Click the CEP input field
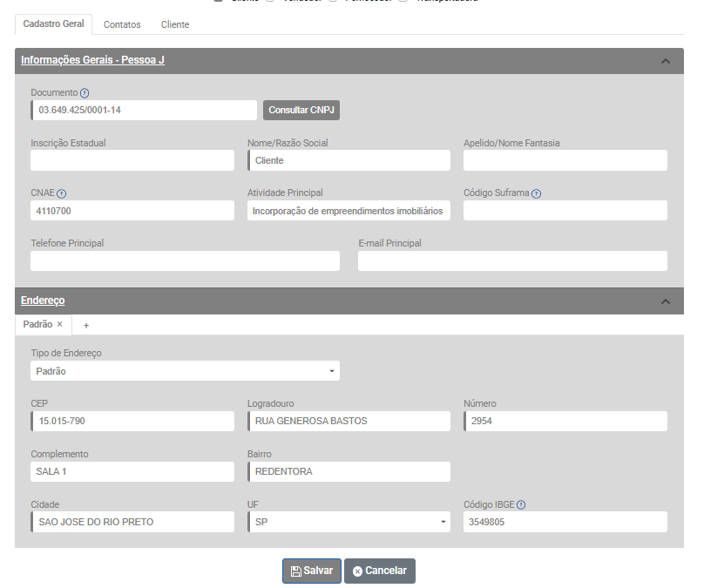704x588 pixels. [x=132, y=422]
